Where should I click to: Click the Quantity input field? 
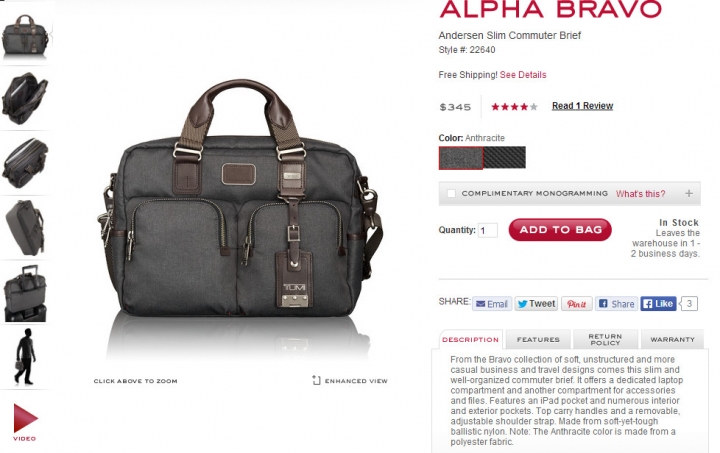(488, 230)
